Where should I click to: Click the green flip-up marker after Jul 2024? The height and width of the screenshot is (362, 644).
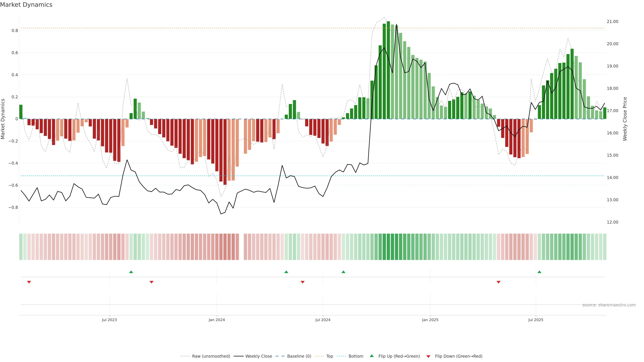(343, 272)
